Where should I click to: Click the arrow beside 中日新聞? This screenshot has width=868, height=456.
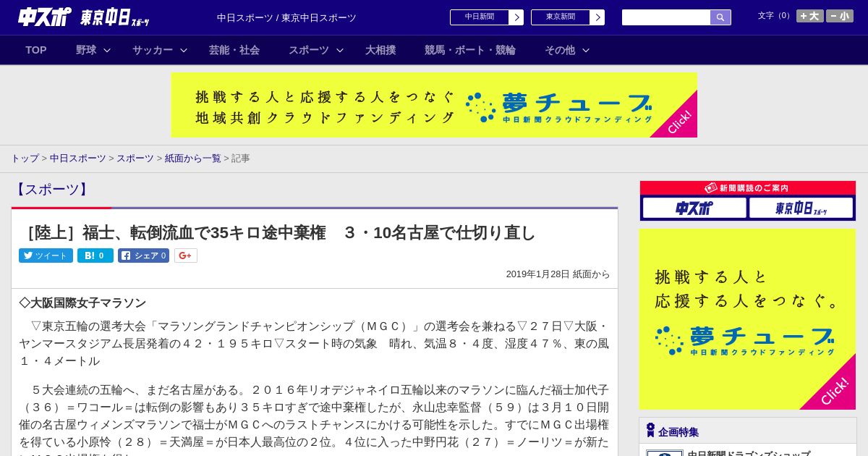click(516, 17)
